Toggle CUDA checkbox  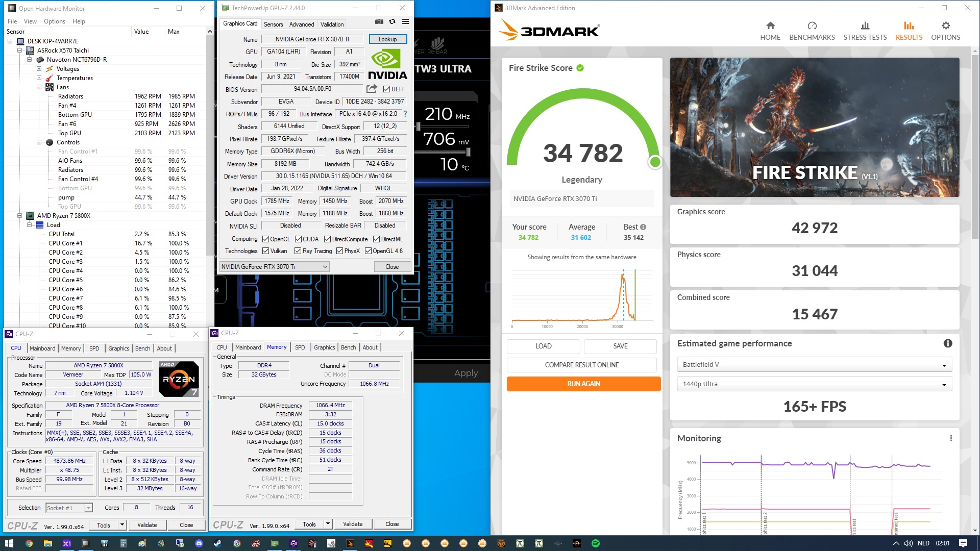coord(298,239)
